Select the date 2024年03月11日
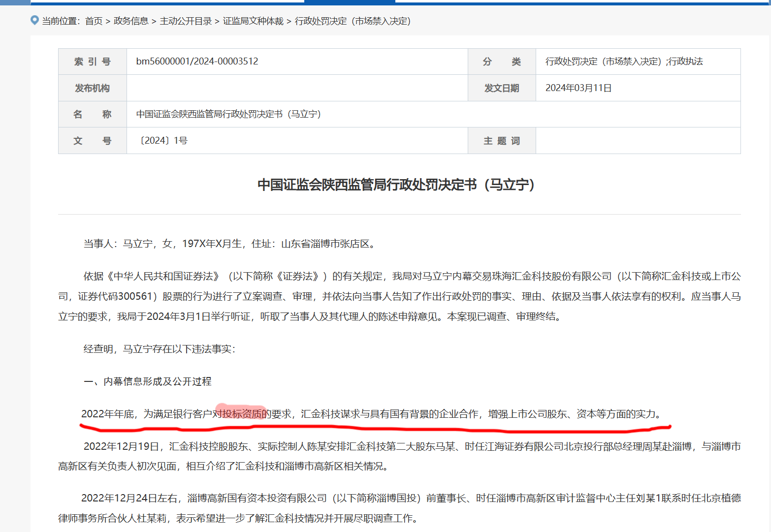 578,88
